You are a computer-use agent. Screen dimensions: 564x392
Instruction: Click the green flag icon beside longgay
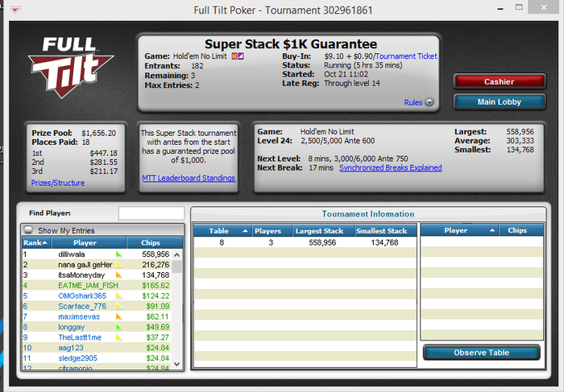tap(119, 328)
